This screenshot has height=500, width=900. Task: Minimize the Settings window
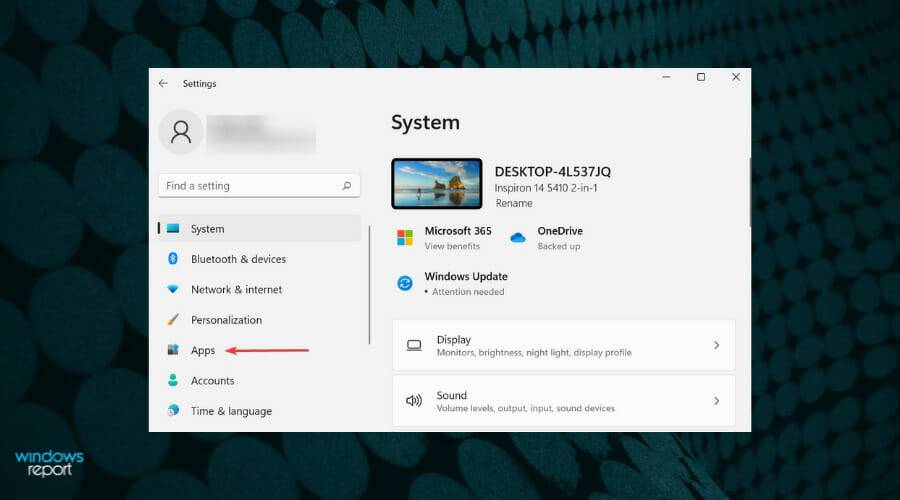[666, 77]
